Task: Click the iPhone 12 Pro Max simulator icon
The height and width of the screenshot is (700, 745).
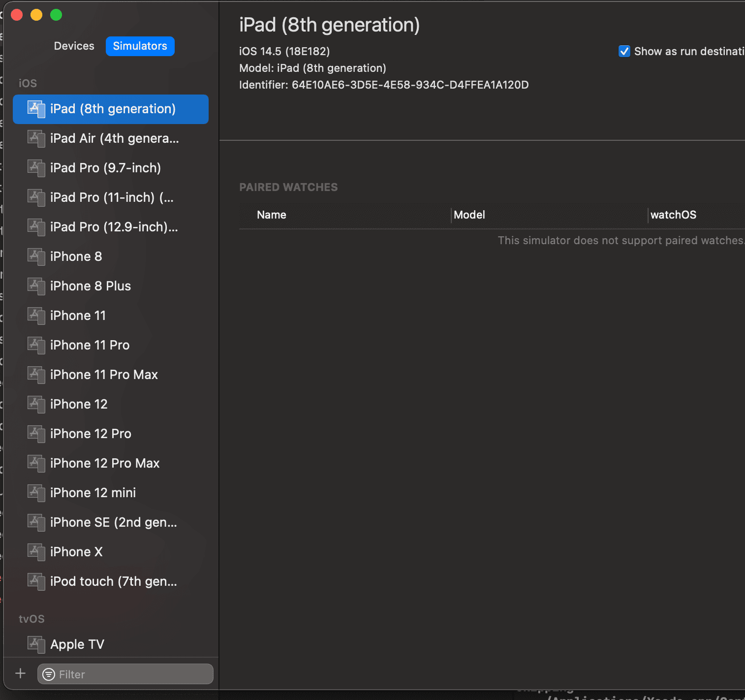Action: pyautogui.click(x=36, y=463)
